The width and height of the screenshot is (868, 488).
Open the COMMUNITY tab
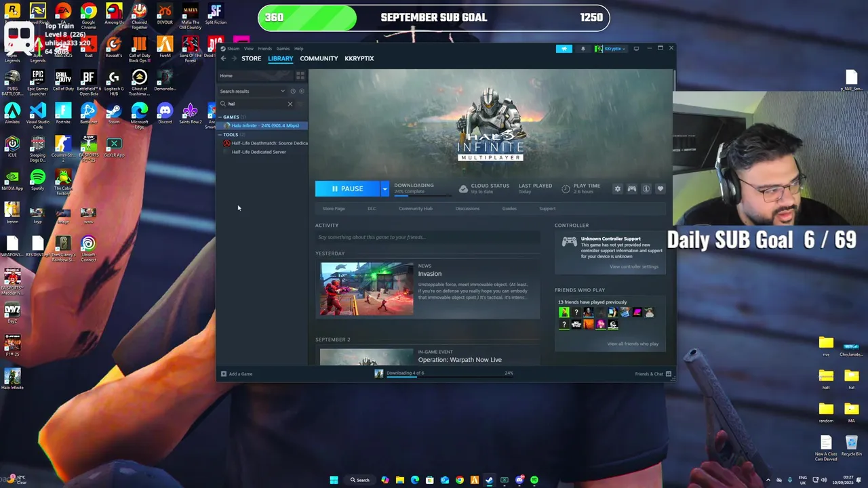coord(319,58)
